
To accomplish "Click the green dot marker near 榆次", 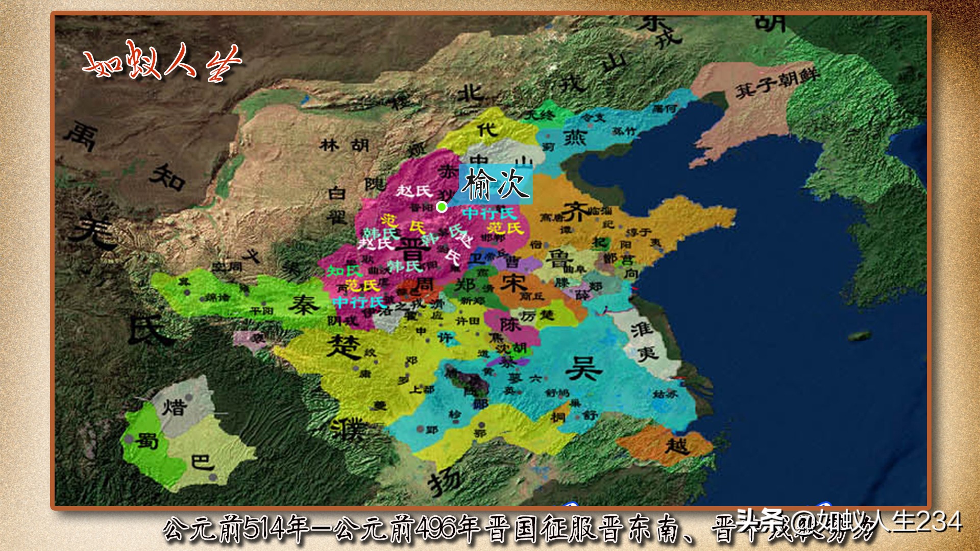I will (x=442, y=207).
